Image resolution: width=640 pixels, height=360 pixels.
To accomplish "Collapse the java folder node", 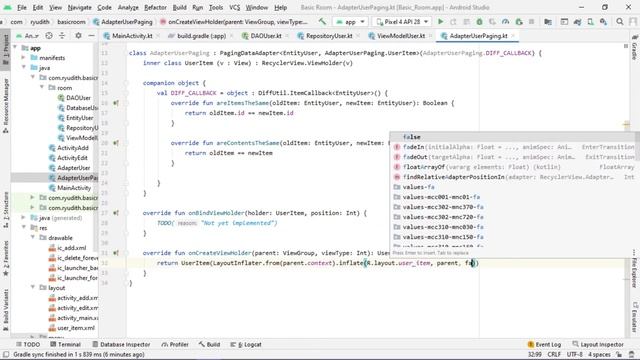I will pyautogui.click(x=24, y=68).
